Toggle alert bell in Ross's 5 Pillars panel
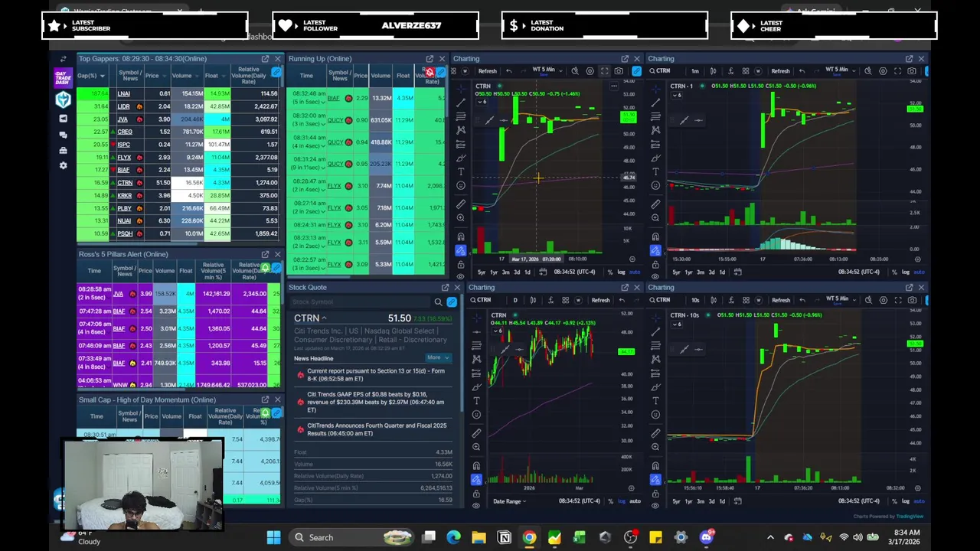980x551 pixels. coord(266,268)
